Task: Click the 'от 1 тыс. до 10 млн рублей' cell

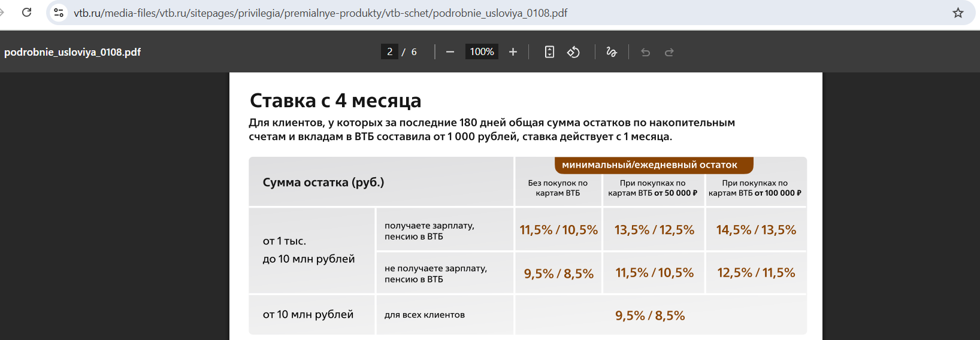Action: [311, 250]
